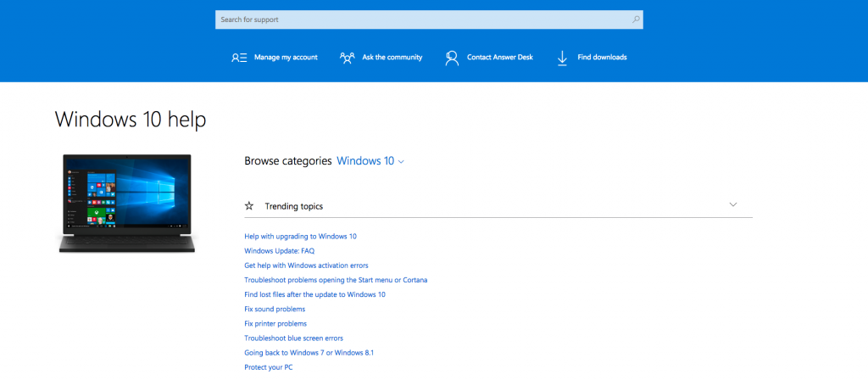This screenshot has width=868, height=380.
Task: Click the Ask the community people icon
Action: (x=347, y=58)
